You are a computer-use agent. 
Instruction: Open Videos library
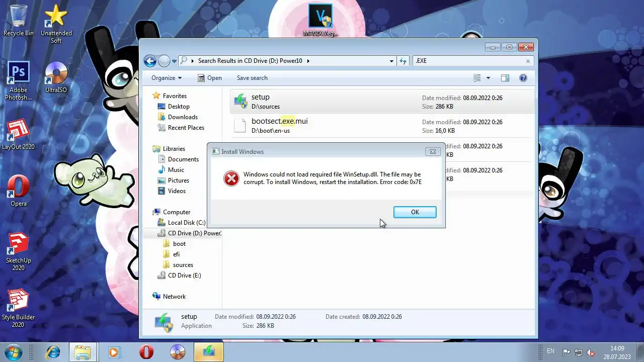[177, 191]
